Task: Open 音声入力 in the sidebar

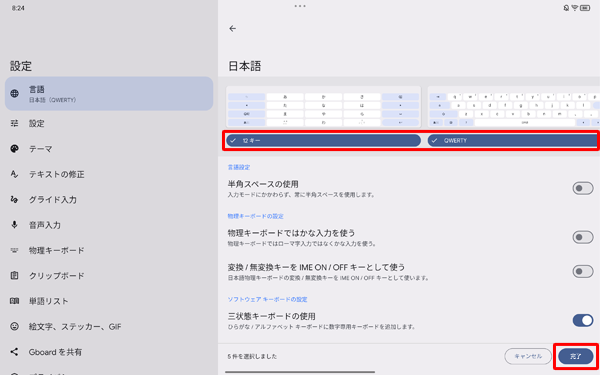Action: pos(109,225)
